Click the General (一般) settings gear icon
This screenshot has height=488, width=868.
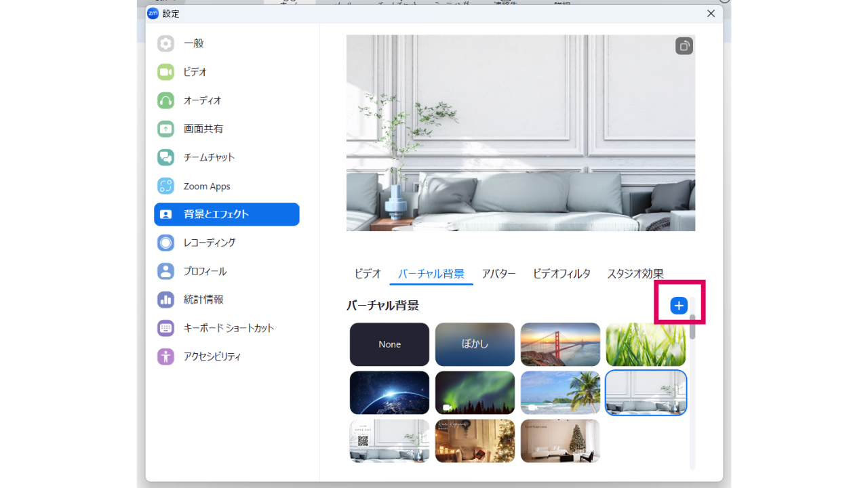click(166, 43)
